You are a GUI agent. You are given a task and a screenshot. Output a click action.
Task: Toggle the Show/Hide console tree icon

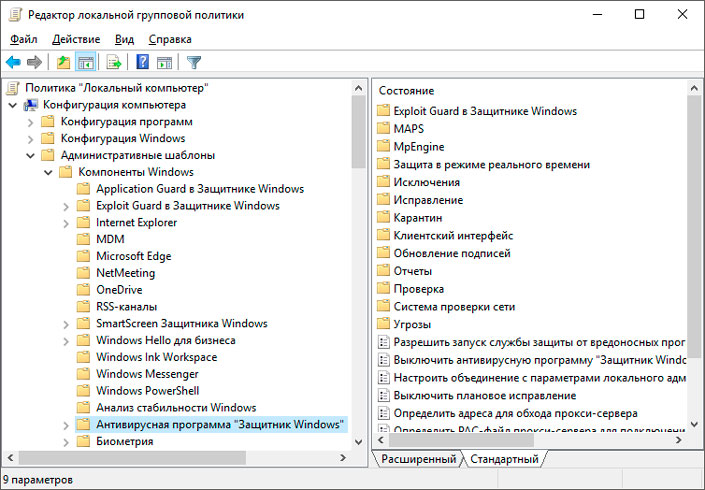(x=85, y=62)
